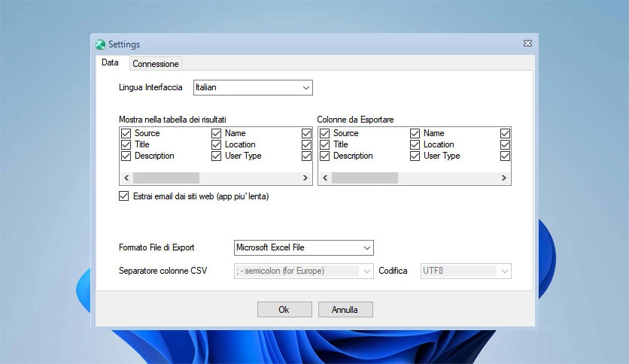Uncheck User Type in Mostra nella tabella list
Image resolution: width=629 pixels, height=364 pixels.
point(216,156)
